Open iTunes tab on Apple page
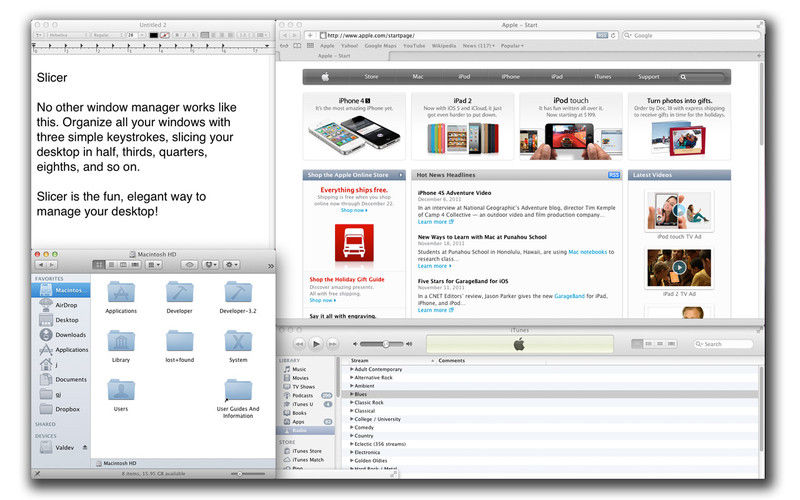 603,77
